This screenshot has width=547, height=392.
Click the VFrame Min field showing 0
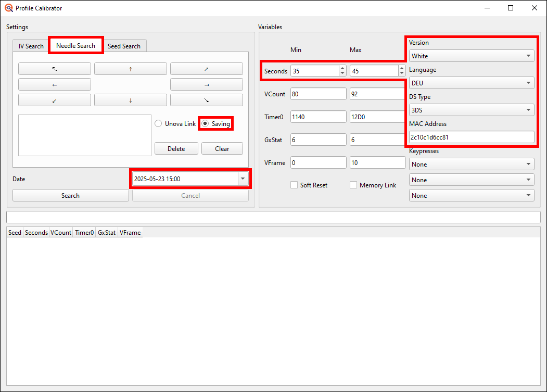click(318, 162)
